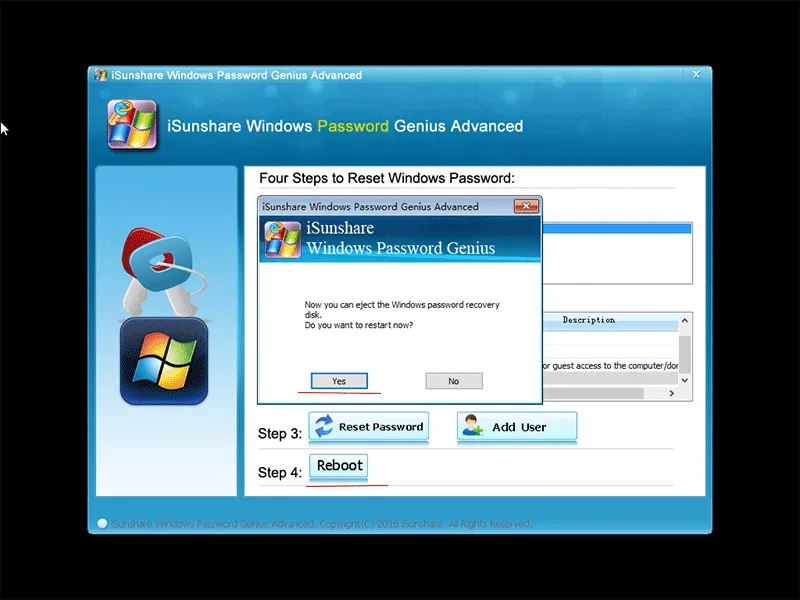Click the Reset Password button
800x600 pixels.
point(368,427)
